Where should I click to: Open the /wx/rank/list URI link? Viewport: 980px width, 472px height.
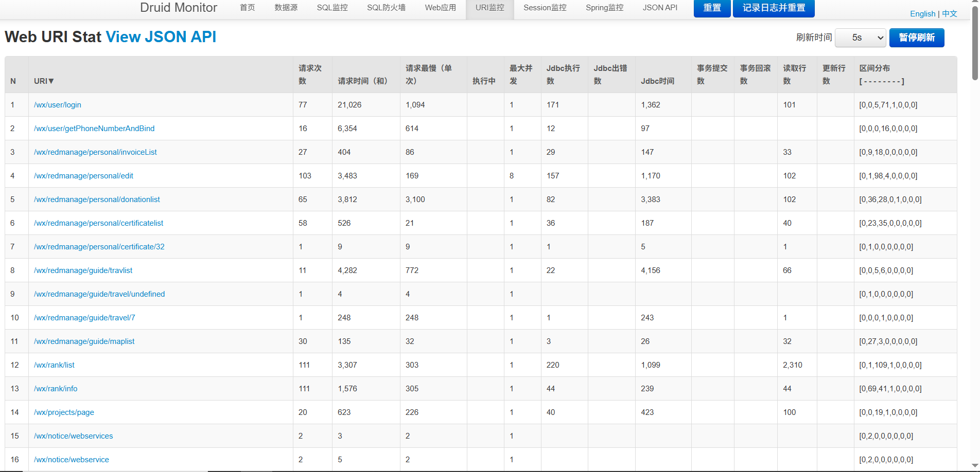(x=54, y=365)
